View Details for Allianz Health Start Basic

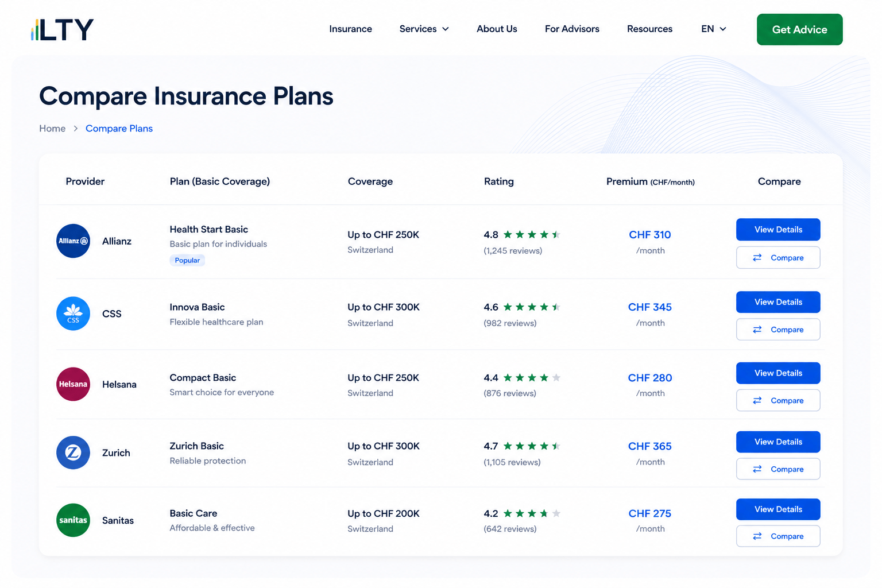778,230
